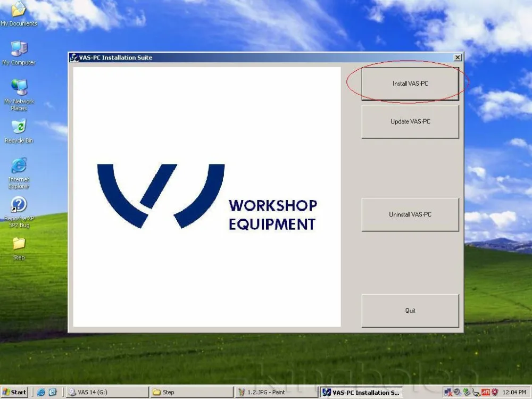Open the Windows Start menu
532x399 pixels.
[x=14, y=392]
